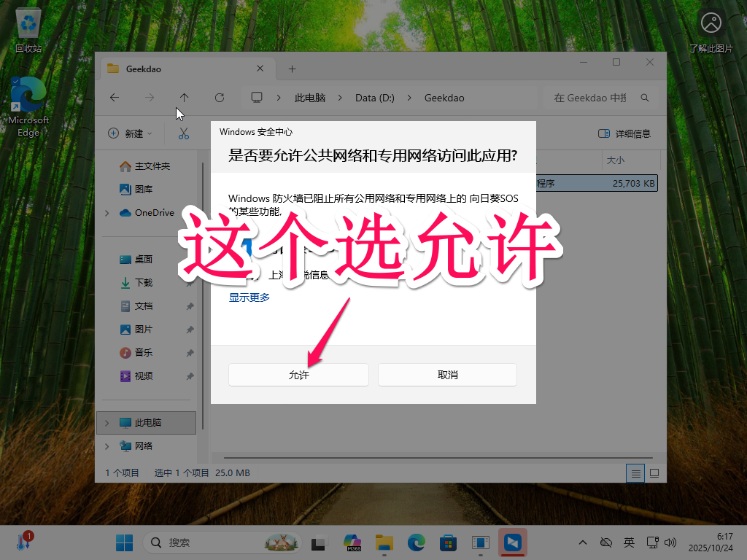Open Microsoft Edge from the taskbar
The width and height of the screenshot is (747, 560).
pos(416,542)
